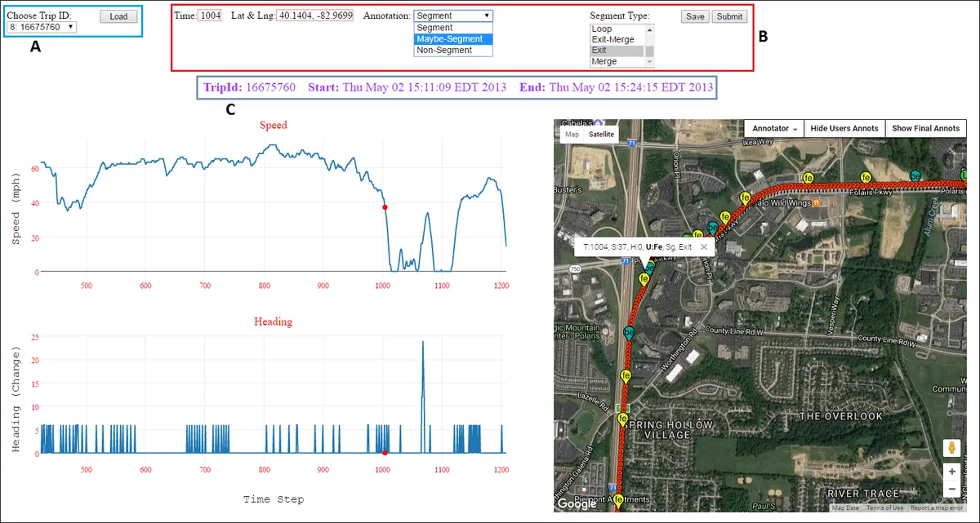Click the Google logo on the map
The image size is (980, 523).
click(576, 504)
